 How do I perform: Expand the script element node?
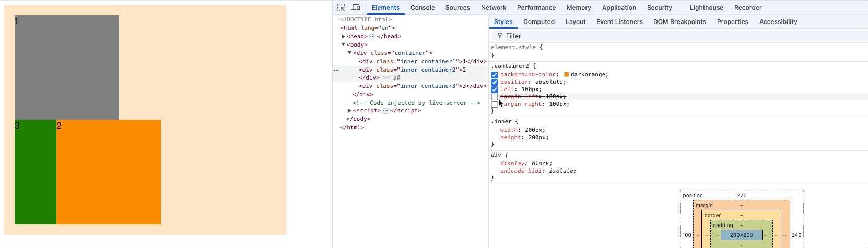[x=349, y=111]
